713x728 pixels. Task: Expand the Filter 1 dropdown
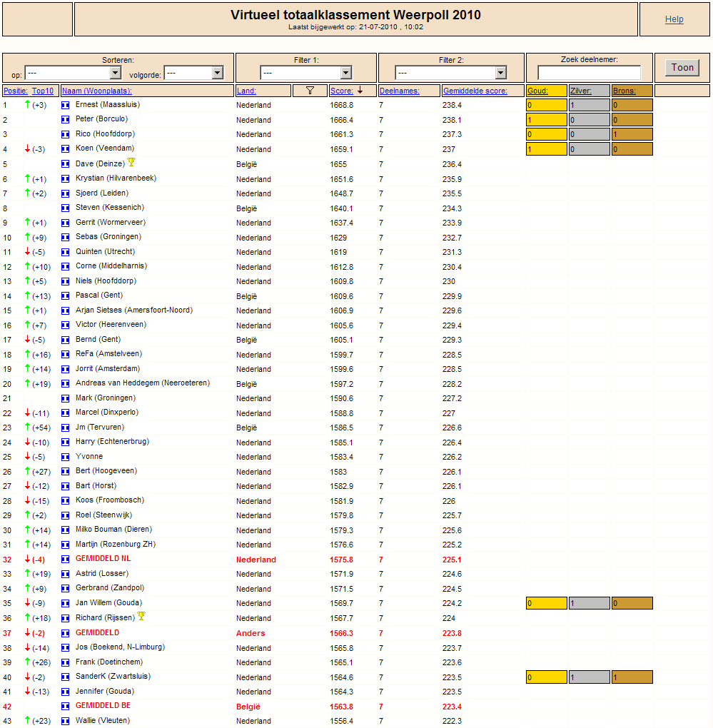(306, 73)
